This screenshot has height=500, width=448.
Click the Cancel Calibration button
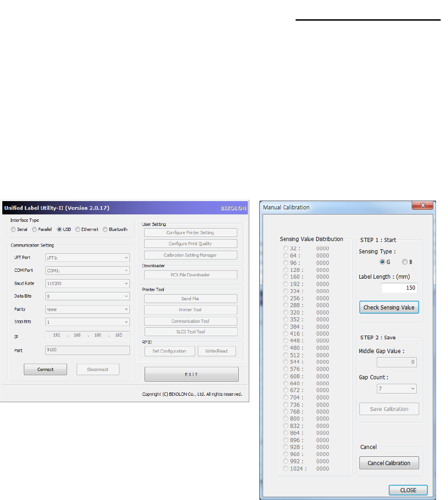(389, 463)
